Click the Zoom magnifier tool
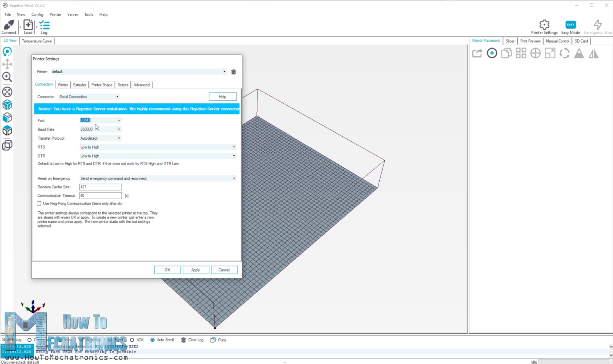The width and height of the screenshot is (613, 364). 7,77
